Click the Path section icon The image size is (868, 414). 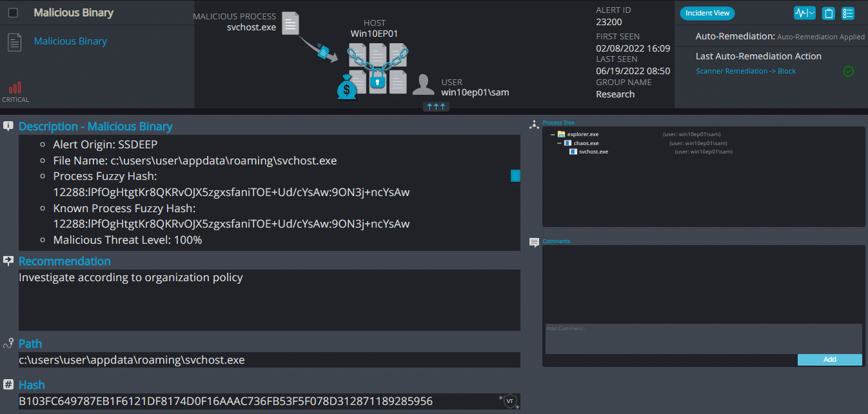pos(8,343)
